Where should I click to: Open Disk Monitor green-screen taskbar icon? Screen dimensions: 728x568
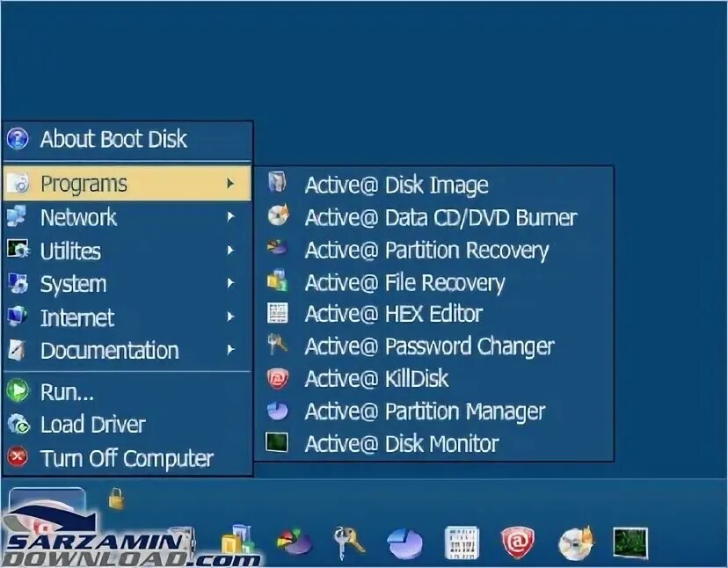[x=630, y=542]
